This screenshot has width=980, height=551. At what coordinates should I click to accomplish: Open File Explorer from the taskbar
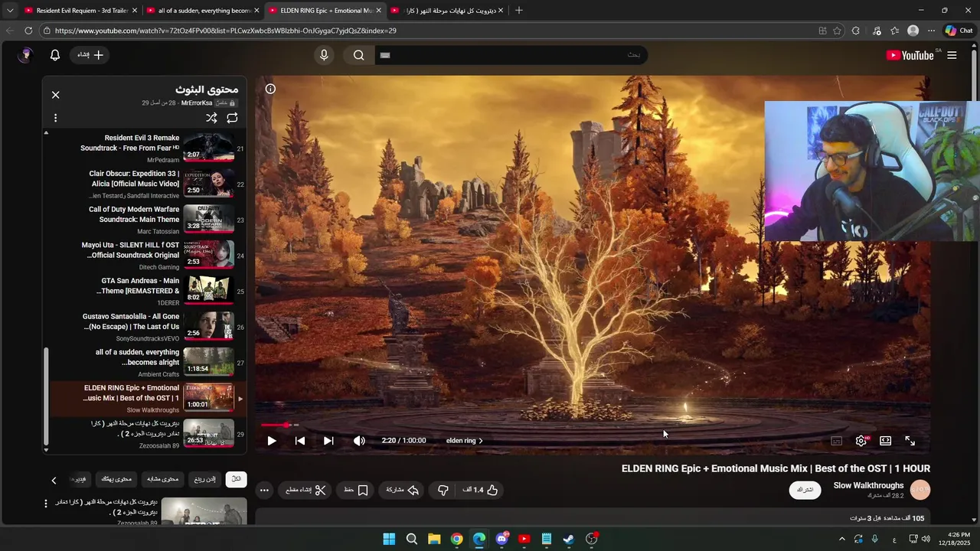434,539
